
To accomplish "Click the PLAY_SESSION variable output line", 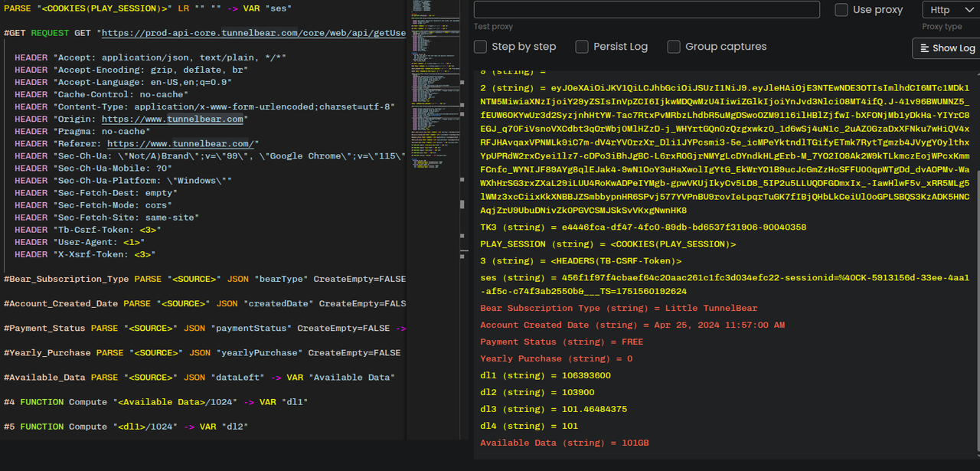I will (608, 244).
